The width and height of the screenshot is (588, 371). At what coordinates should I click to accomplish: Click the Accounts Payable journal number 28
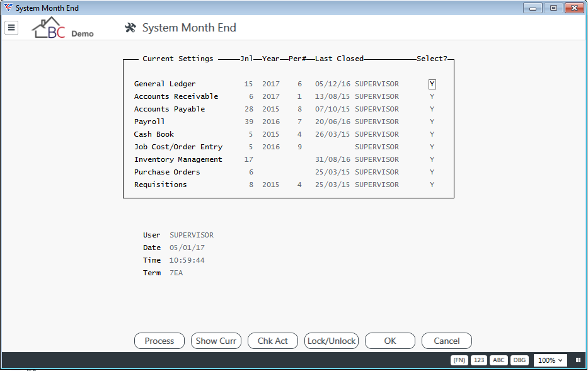[x=249, y=109]
